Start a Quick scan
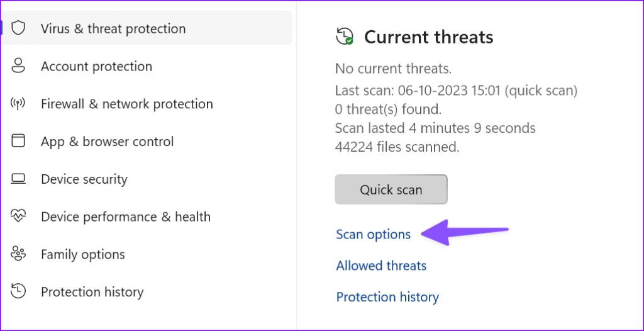Viewport: 644px width, 331px height. tap(391, 189)
